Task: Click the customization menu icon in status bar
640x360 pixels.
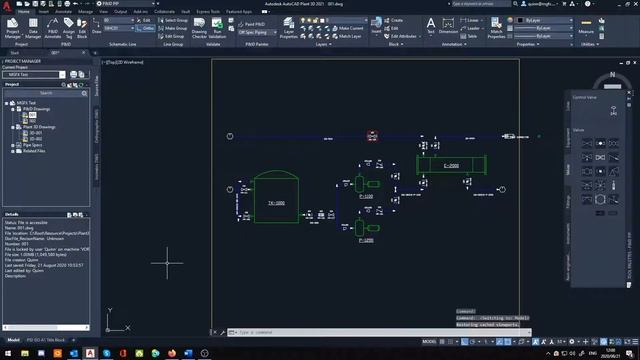Action: 635,342
